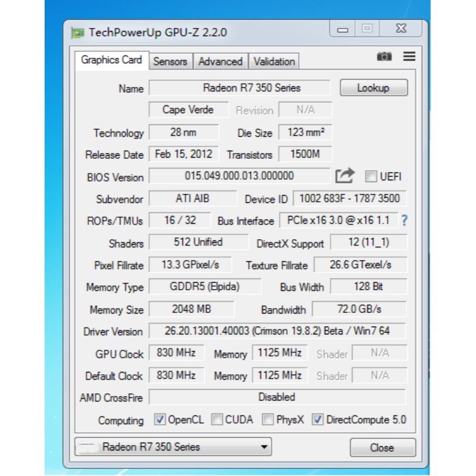Click the Lookup button
This screenshot has width=476, height=476.
tap(374, 87)
